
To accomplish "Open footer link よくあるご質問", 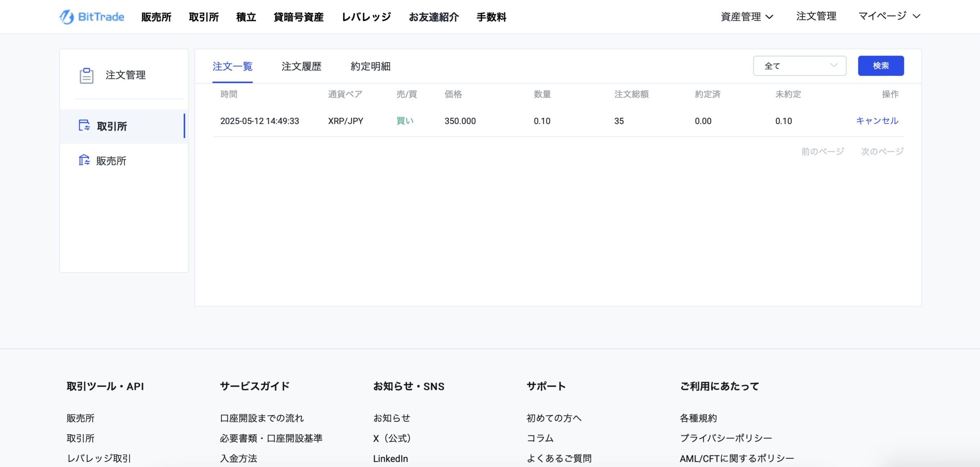I will coord(559,458).
